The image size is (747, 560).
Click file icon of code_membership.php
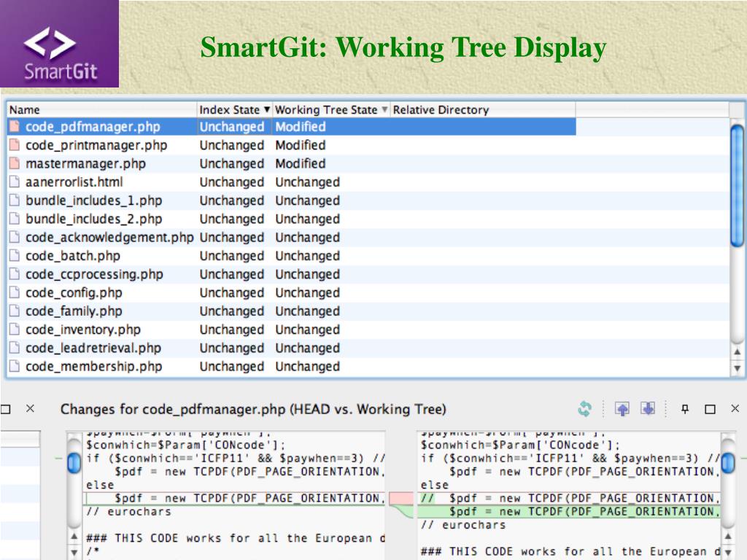coord(15,366)
